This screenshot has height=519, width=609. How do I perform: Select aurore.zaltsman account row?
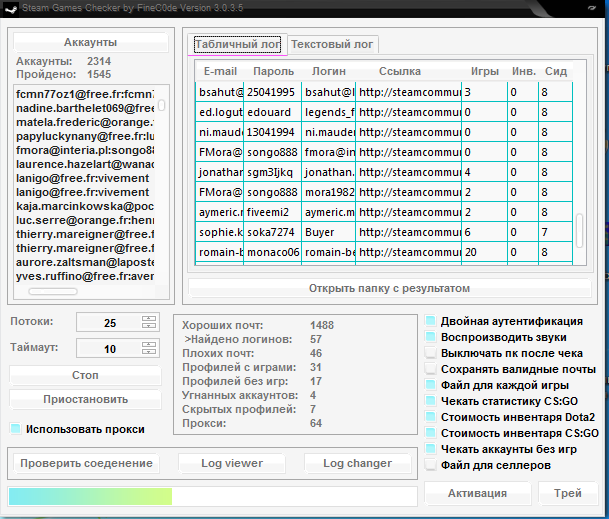[85, 262]
